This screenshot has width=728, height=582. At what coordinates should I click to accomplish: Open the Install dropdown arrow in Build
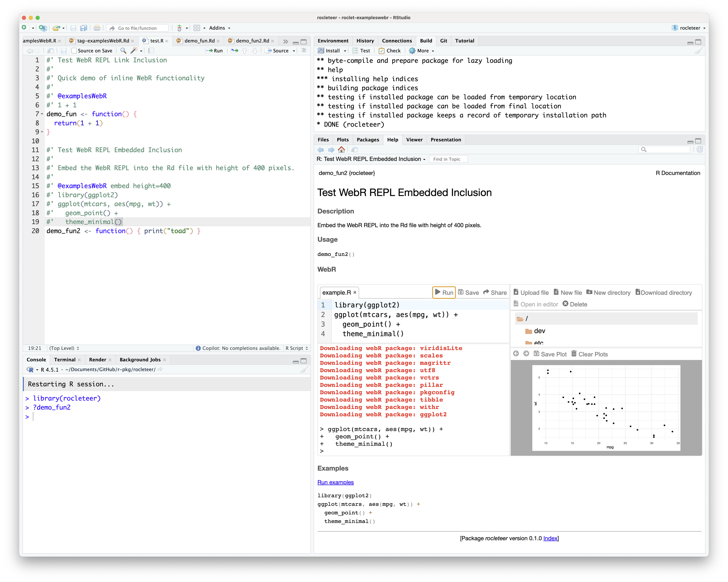(345, 51)
